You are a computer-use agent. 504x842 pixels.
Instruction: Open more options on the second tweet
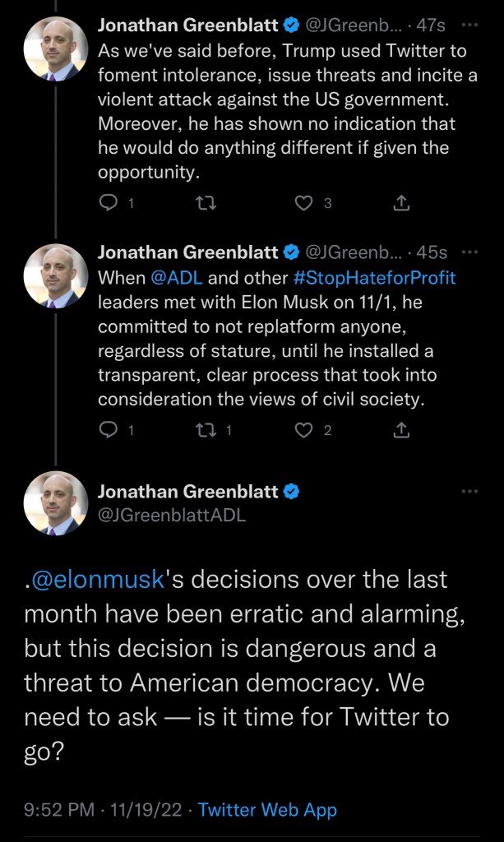coord(469,252)
